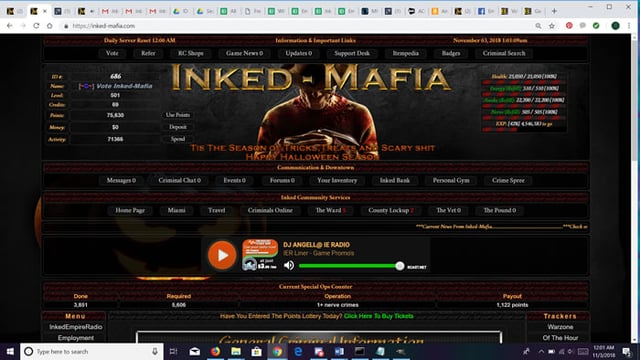The height and width of the screenshot is (360, 640).
Task: Open the Badges page
Action: tap(451, 53)
